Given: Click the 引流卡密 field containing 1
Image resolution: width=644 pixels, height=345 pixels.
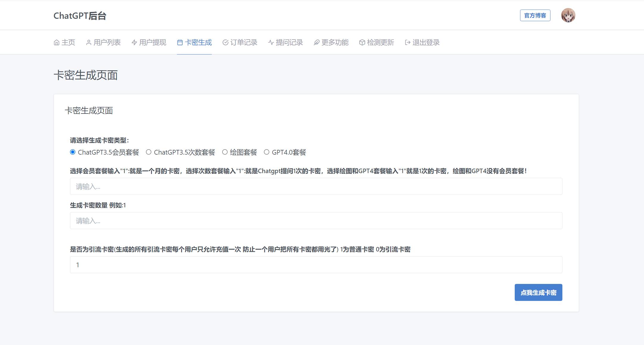Looking at the screenshot, I should (x=316, y=265).
